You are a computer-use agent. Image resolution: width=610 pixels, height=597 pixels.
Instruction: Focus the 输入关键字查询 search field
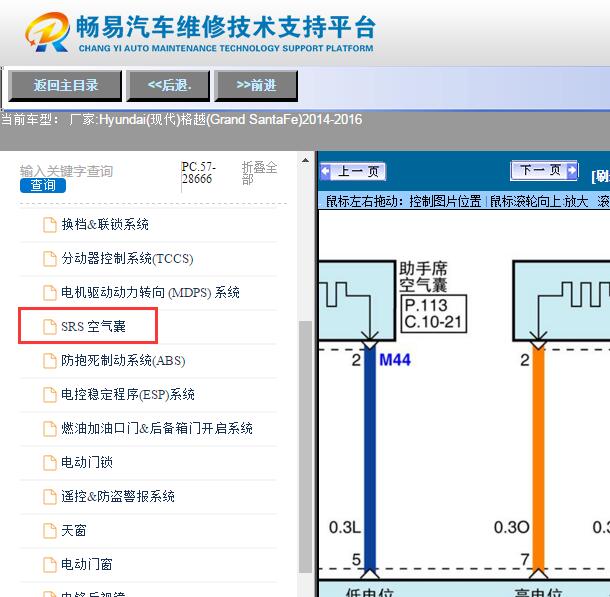67,171
